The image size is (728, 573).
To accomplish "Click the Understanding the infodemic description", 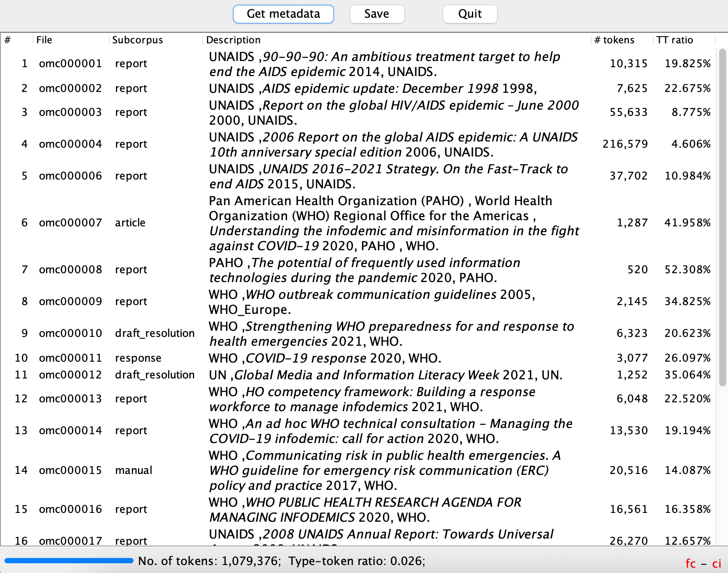I will coord(394,223).
